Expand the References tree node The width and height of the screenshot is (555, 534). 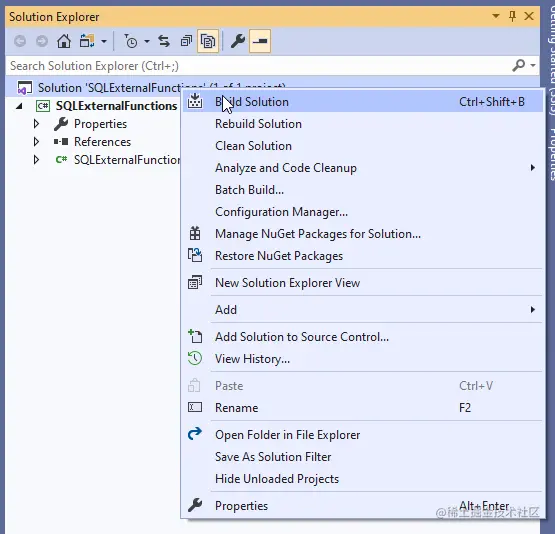(x=36, y=142)
